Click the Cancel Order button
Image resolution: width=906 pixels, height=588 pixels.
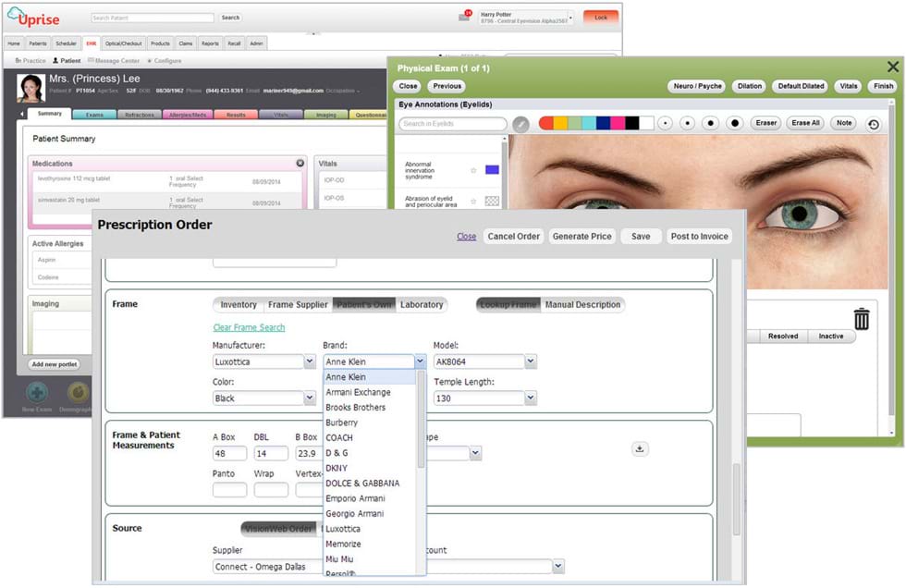click(514, 237)
